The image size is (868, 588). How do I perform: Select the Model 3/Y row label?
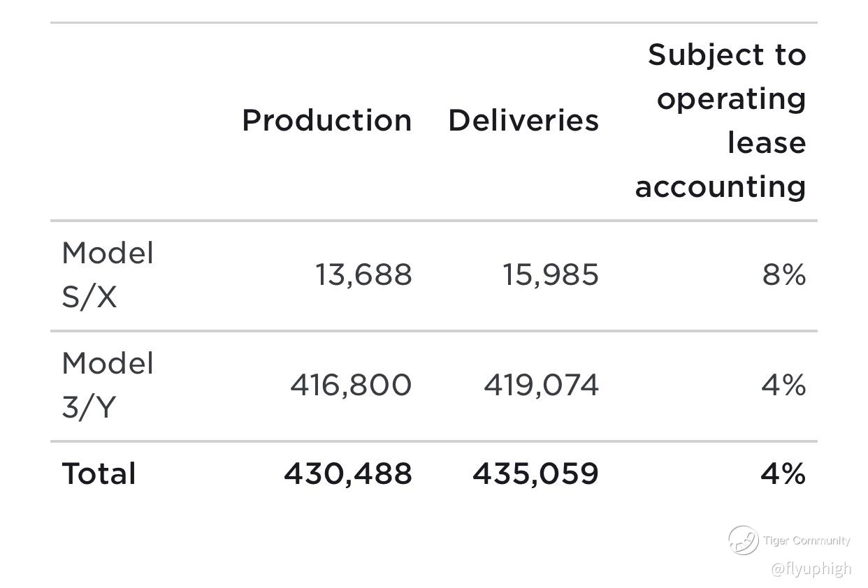(108, 385)
